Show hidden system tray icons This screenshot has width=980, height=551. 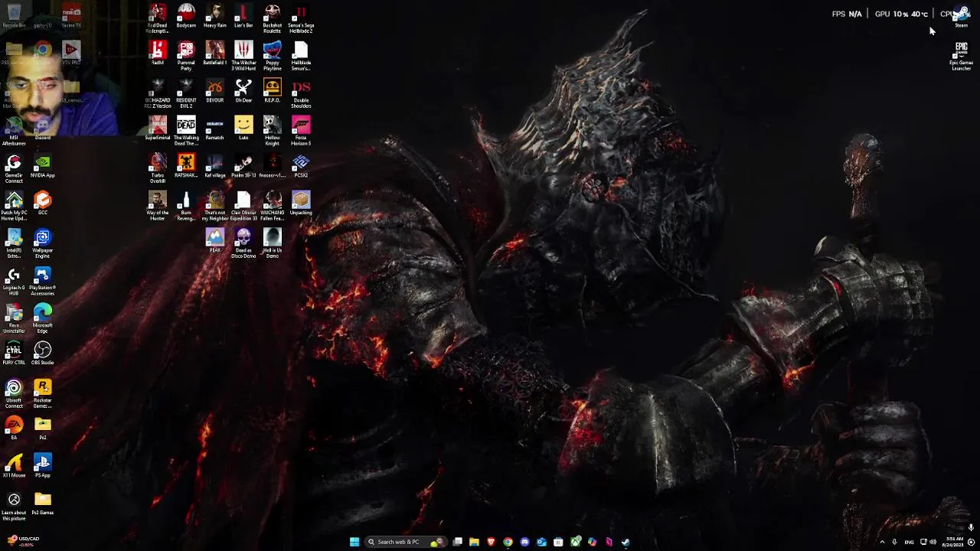(882, 542)
